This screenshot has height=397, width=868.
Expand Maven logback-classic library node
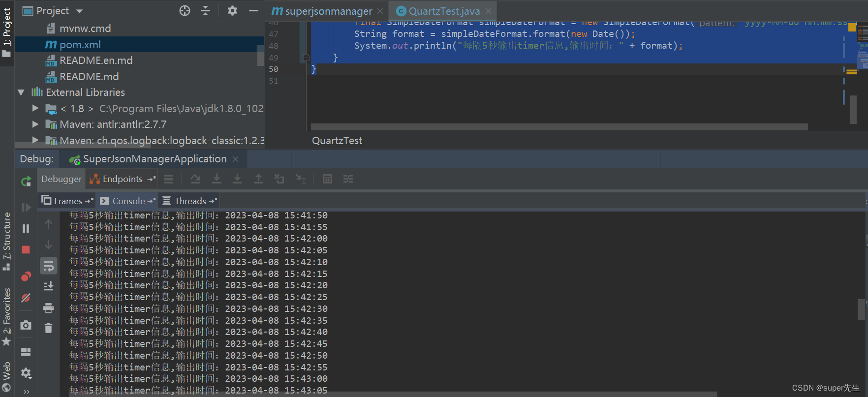(x=35, y=140)
